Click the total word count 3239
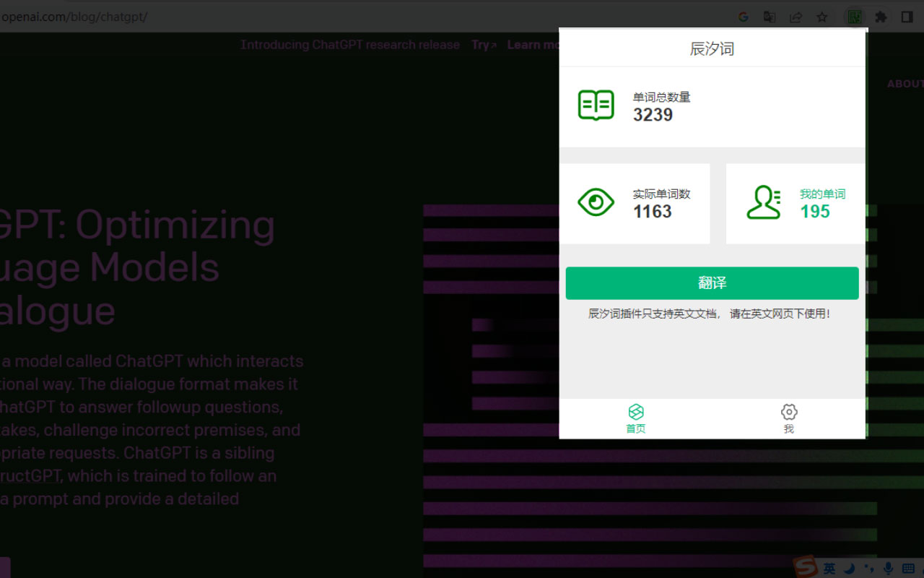 pyautogui.click(x=653, y=115)
